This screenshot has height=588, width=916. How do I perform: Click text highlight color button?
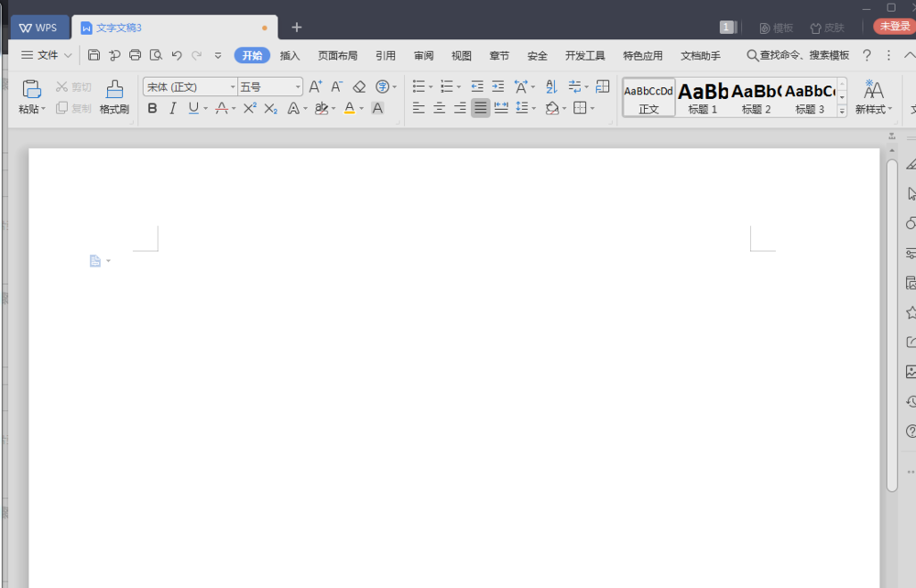[x=322, y=108]
